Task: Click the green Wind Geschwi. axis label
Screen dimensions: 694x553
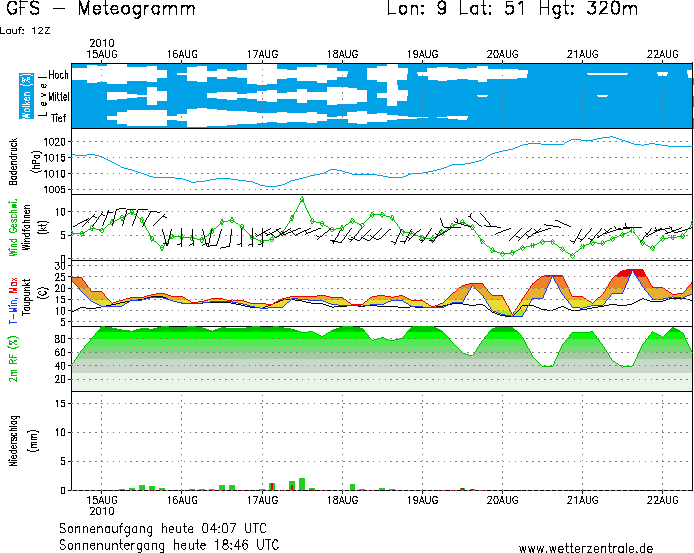Action: coord(14,227)
